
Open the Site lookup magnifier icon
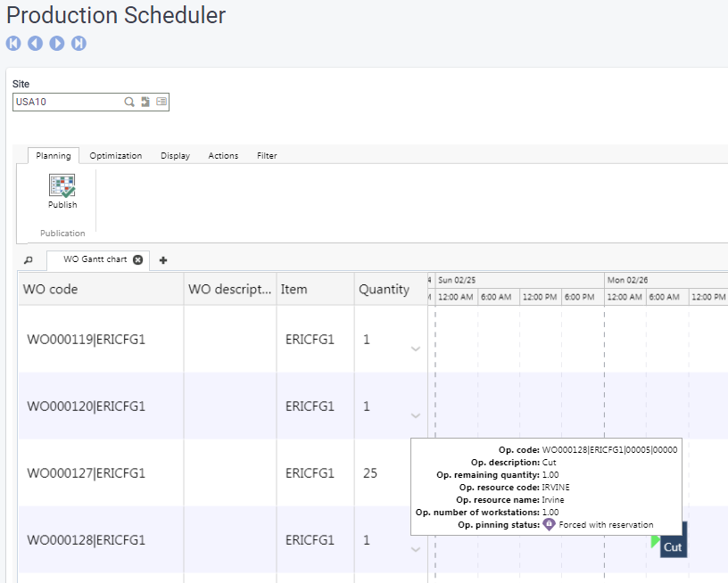tap(129, 103)
